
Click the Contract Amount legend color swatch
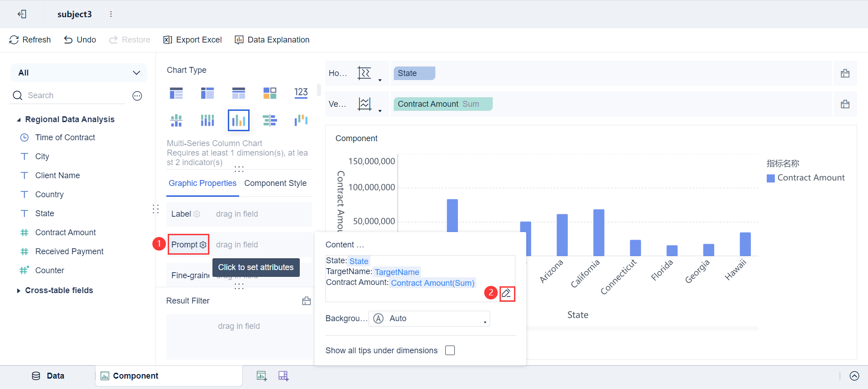pos(771,178)
